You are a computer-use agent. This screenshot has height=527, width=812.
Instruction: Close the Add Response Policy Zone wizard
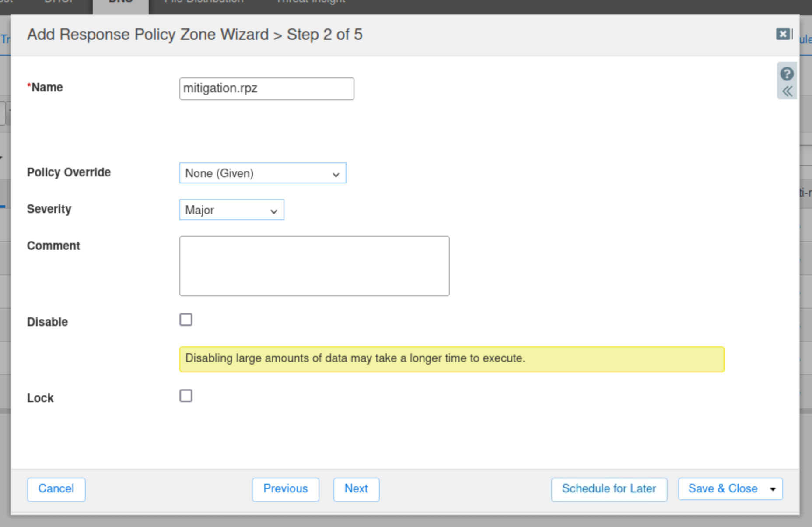[783, 34]
